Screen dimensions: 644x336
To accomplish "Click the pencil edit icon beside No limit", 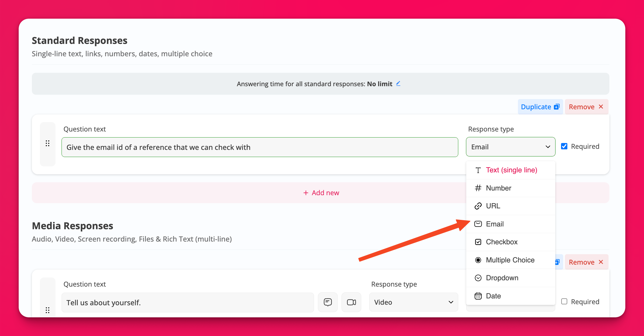I will (398, 84).
